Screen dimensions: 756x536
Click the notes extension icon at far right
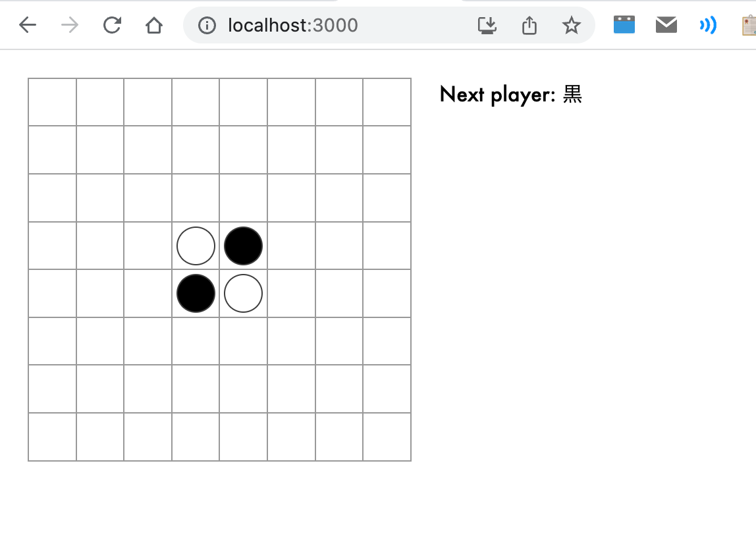[x=747, y=25]
